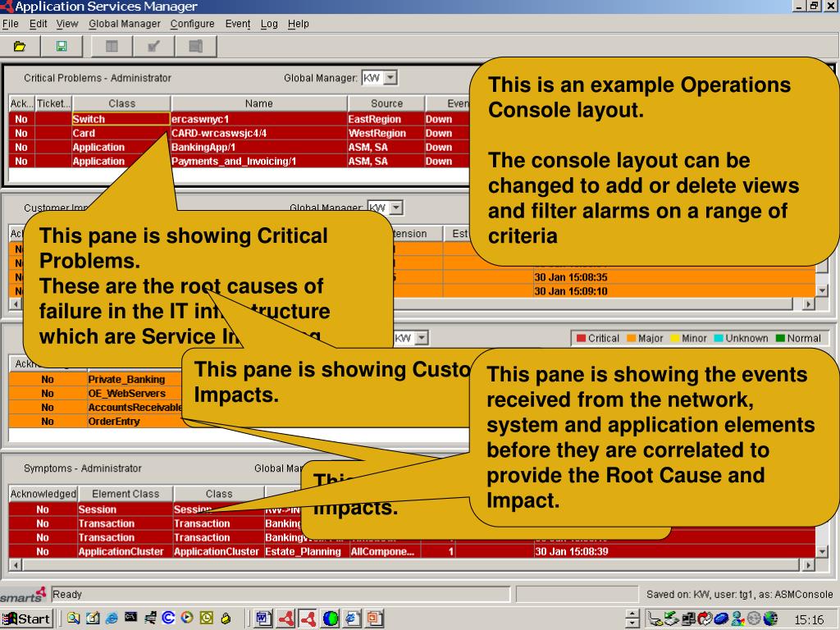Open a saved console via folder icon
The width and height of the screenshot is (840, 630).
(x=20, y=47)
